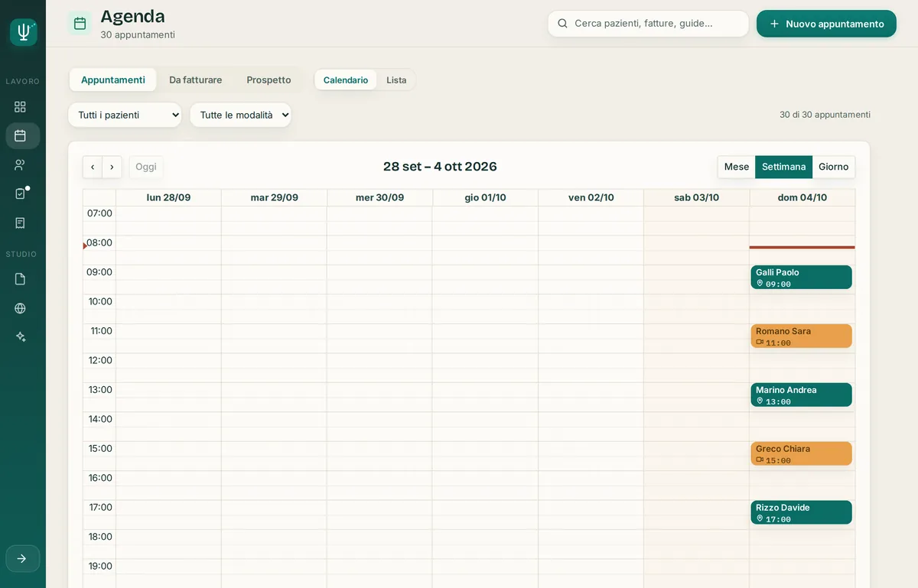Click the 30 di 30 appuntamenti counter

point(825,115)
